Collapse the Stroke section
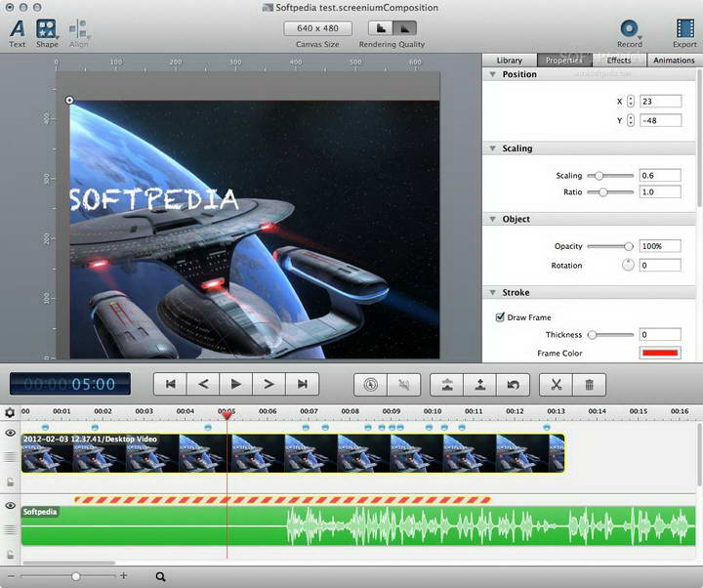The width and height of the screenshot is (703, 588). [x=493, y=292]
